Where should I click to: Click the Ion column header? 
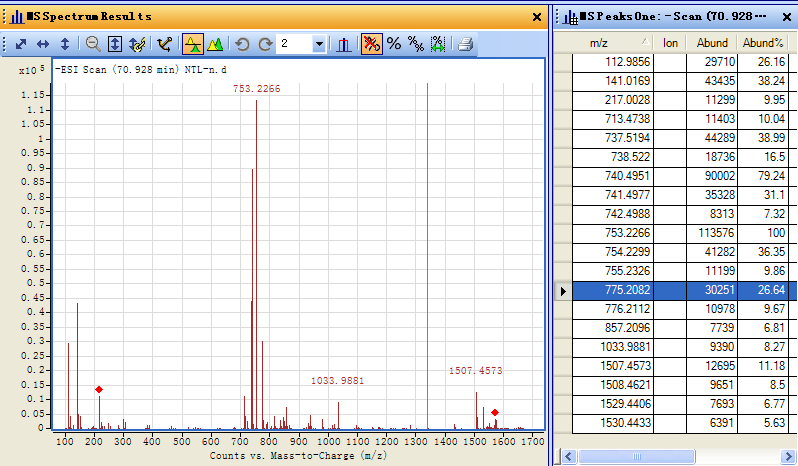(670, 43)
